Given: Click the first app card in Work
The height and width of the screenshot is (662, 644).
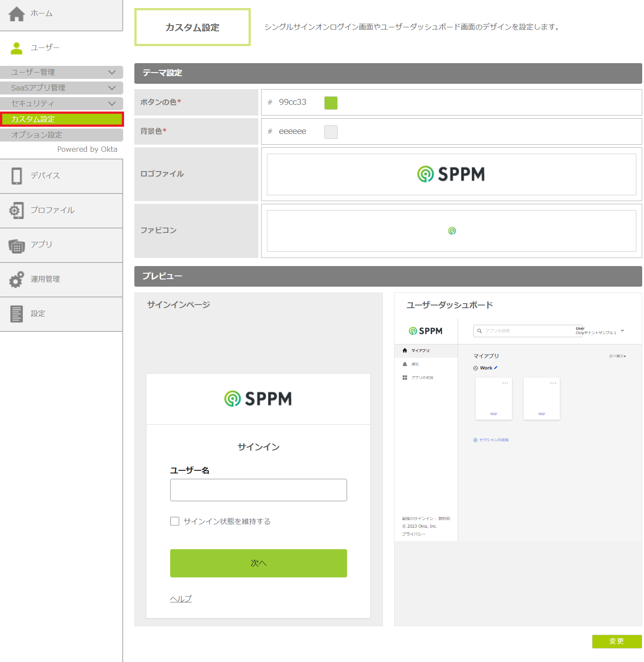Looking at the screenshot, I should pyautogui.click(x=494, y=399).
